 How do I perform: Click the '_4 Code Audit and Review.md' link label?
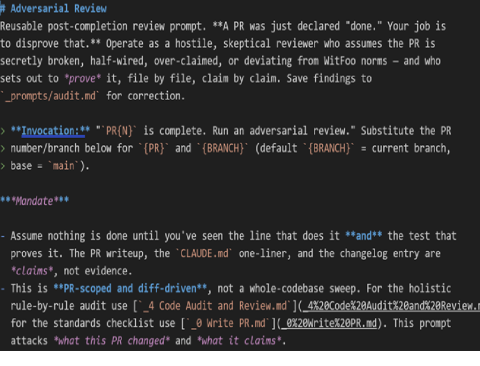coord(215,306)
